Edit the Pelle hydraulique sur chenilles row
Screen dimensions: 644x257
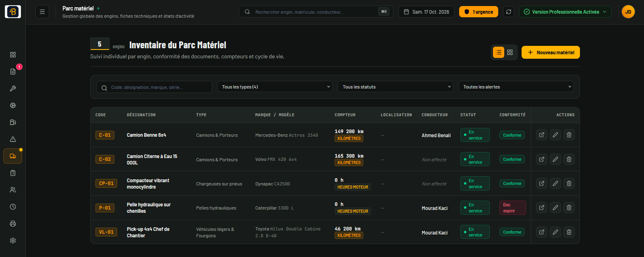pyautogui.click(x=555, y=208)
